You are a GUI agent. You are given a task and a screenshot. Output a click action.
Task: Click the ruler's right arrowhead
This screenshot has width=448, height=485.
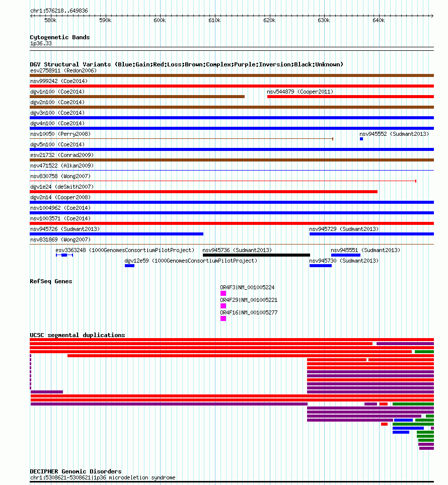pyautogui.click(x=432, y=16)
